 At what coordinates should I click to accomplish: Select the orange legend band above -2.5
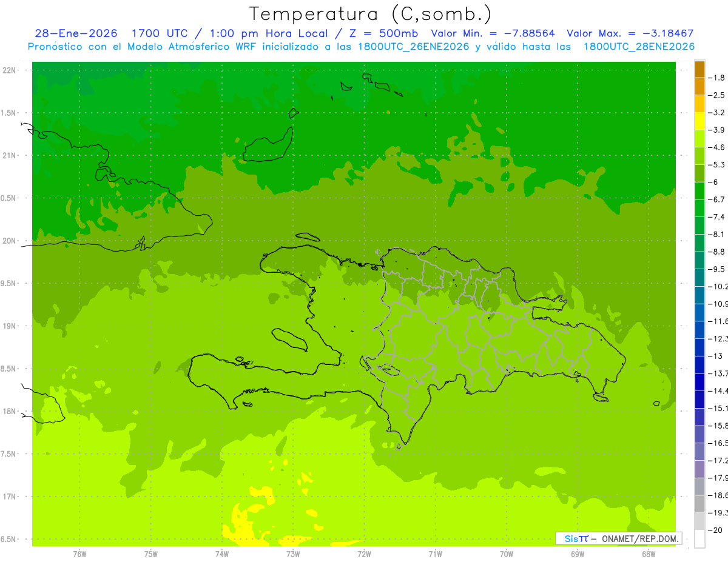pos(699,86)
